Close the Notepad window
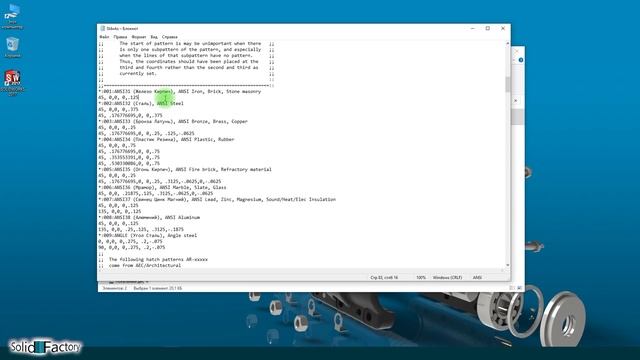 pos(503,28)
